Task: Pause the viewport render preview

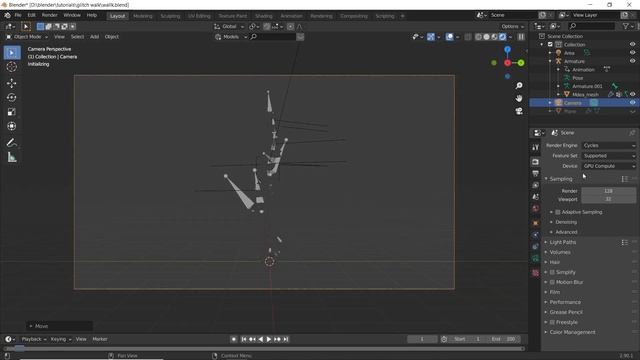Action: pyautogui.click(x=521, y=37)
